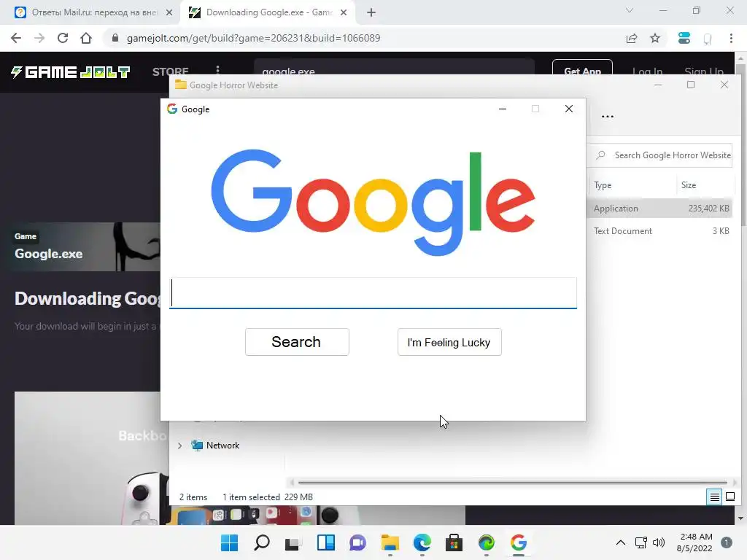This screenshot has width=747, height=560.
Task: Open clock showing 2:48 AM
Action: click(x=694, y=542)
